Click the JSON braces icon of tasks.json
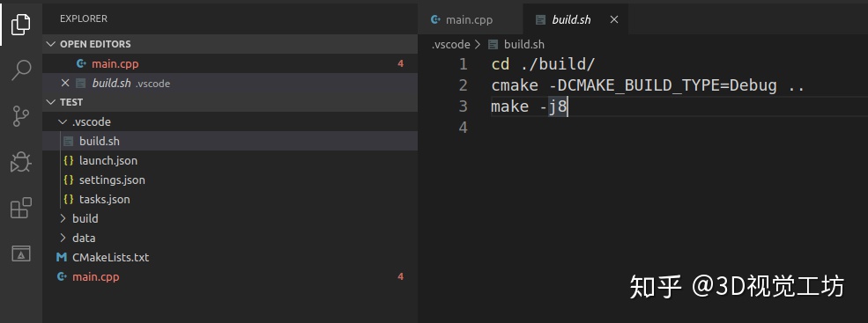This screenshot has height=323, width=868. [69, 199]
